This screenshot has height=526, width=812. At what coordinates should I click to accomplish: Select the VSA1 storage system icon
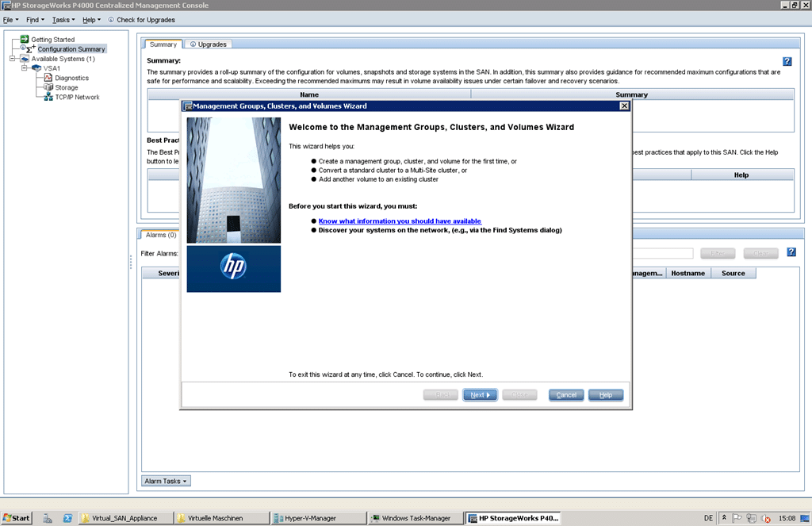click(x=36, y=68)
